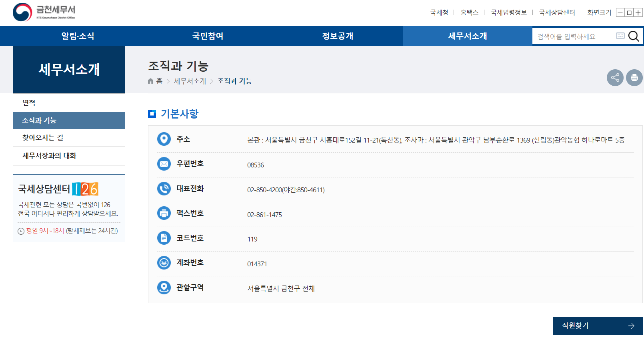Click the won currency icon beside 계좌번호

(164, 263)
